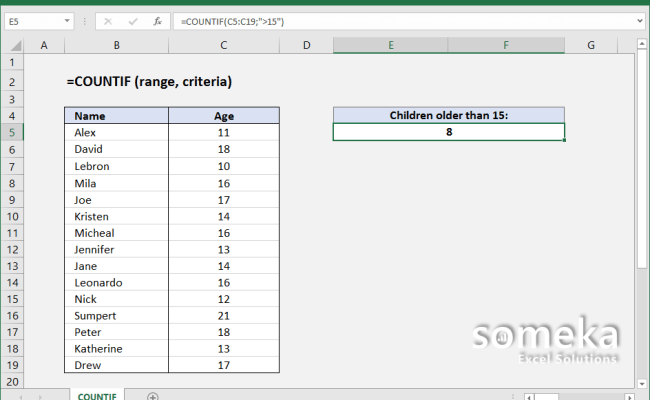Viewport: 650px width, 400px height.
Task: Click the Enter checkmark icon in formula bar
Action: (133, 21)
